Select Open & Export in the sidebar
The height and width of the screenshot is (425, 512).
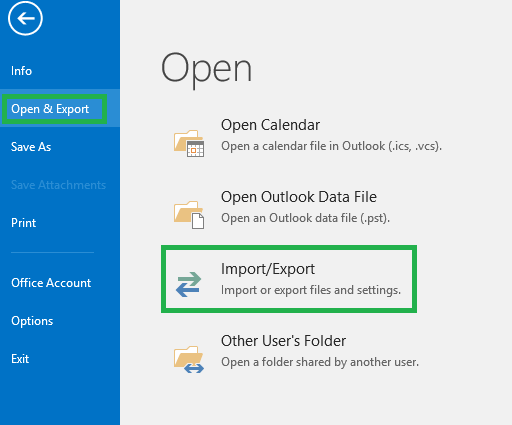[50, 109]
